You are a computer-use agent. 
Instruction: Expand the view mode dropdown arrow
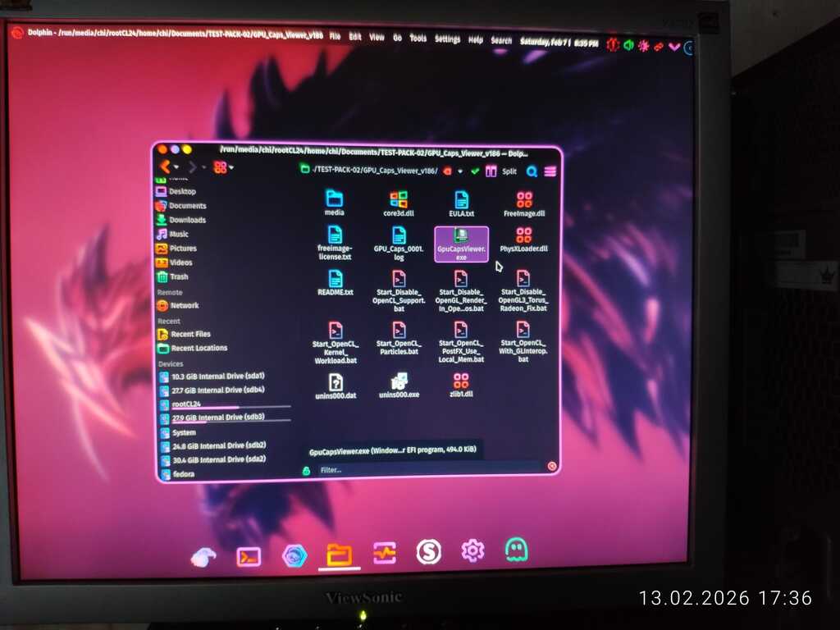tap(231, 167)
